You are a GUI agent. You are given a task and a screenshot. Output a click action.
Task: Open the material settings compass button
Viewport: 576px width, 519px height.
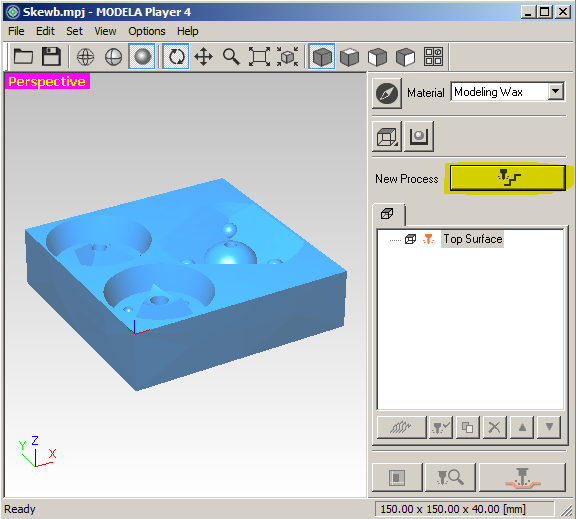click(387, 93)
